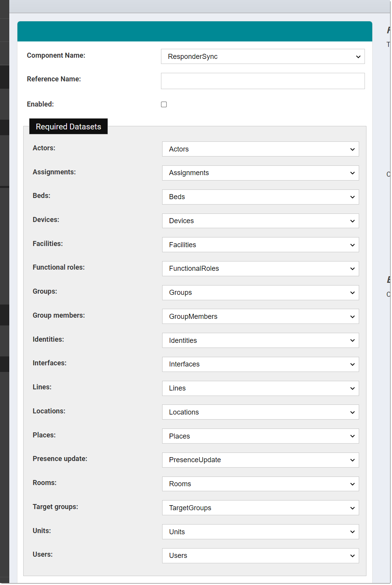Expand the Lines dataset dropdown
This screenshot has height=585, width=392.
click(260, 389)
